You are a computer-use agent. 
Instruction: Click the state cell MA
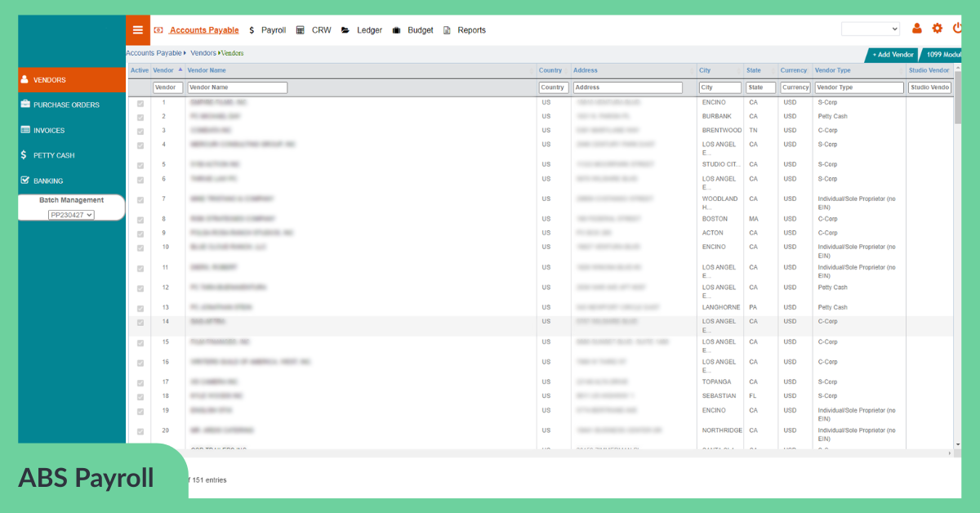pos(754,219)
